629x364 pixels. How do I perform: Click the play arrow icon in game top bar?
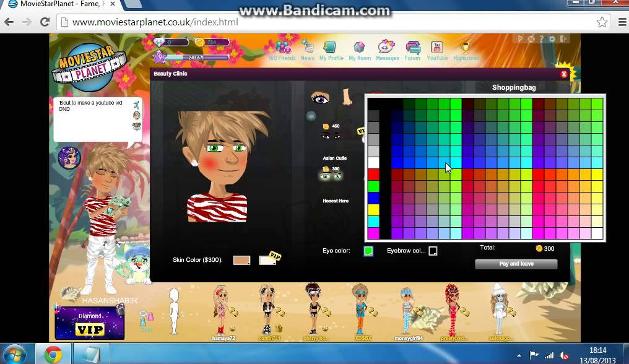click(x=520, y=38)
